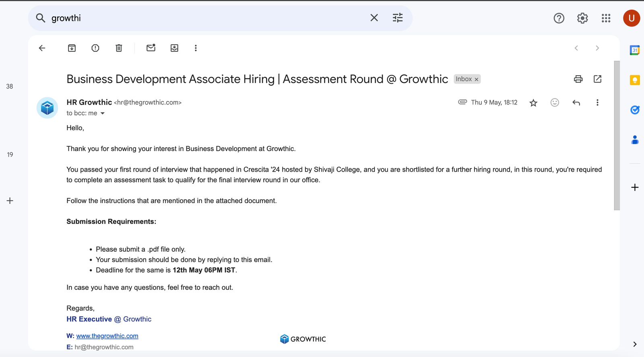The width and height of the screenshot is (644, 357).
Task: Open Contacts side panel
Action: (x=635, y=140)
